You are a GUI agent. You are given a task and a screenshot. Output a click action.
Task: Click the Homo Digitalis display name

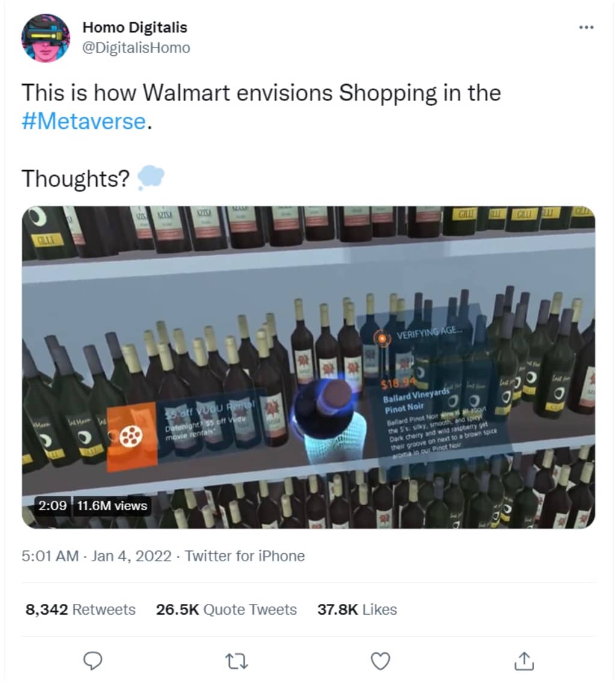point(135,28)
